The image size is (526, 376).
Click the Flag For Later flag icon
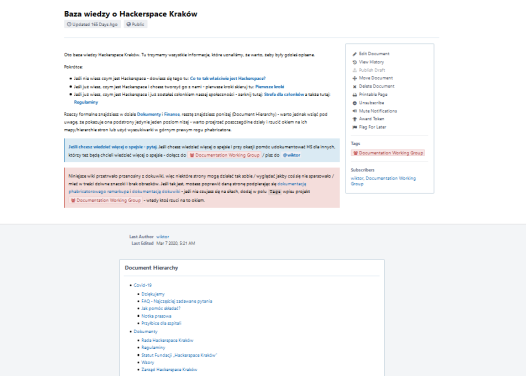click(355, 127)
